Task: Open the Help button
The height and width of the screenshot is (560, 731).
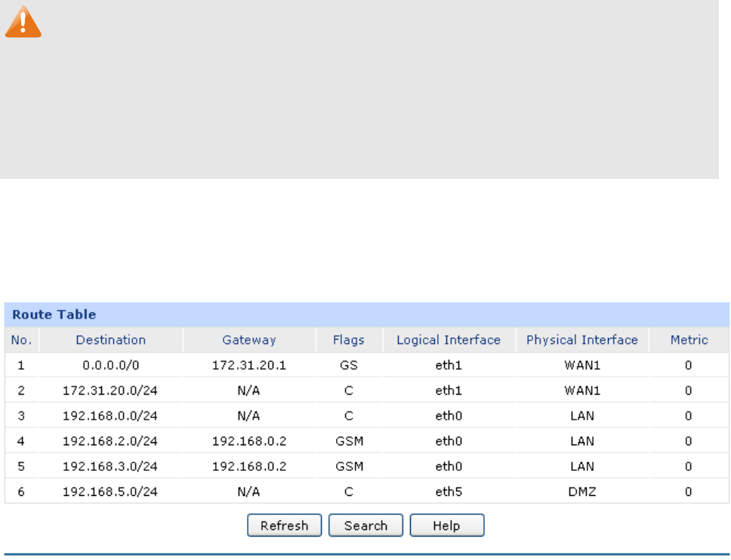Action: tap(446, 525)
